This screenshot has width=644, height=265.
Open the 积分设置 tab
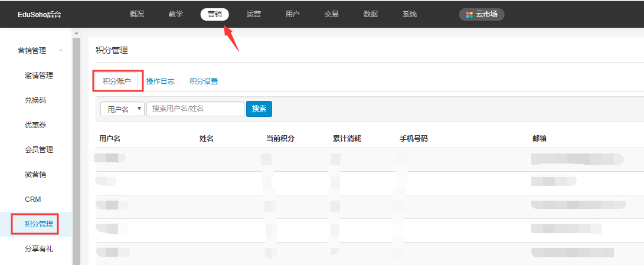(x=204, y=81)
